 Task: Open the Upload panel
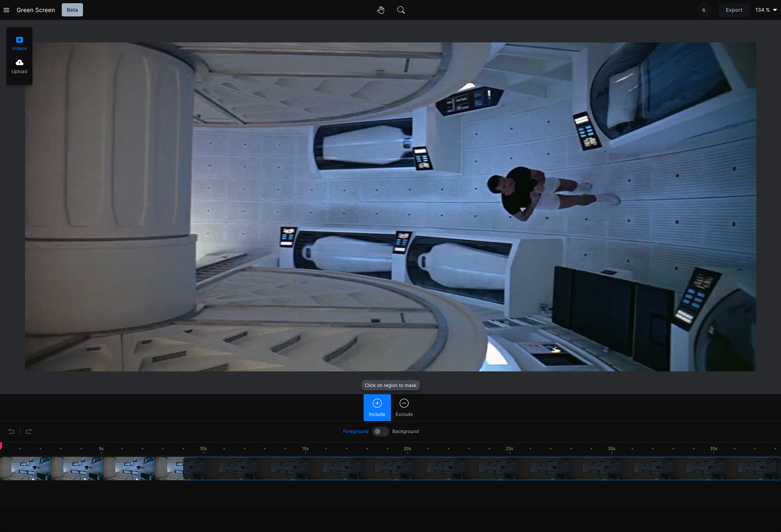pos(19,67)
